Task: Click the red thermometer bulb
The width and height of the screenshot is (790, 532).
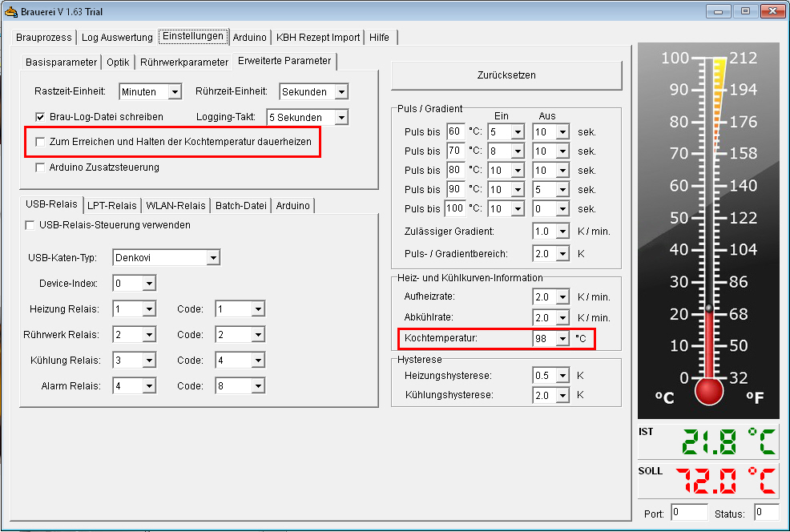Action: point(709,391)
